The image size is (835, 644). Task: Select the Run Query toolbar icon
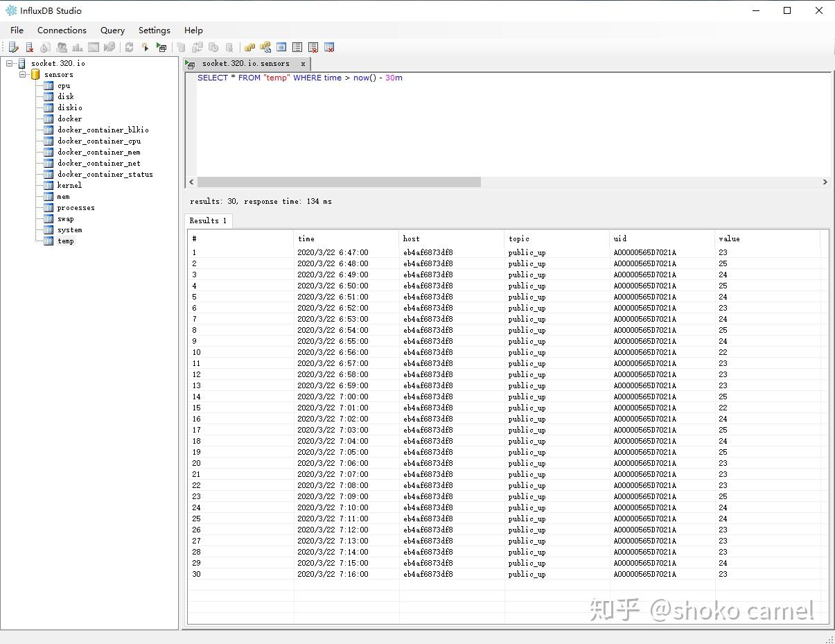(145, 47)
